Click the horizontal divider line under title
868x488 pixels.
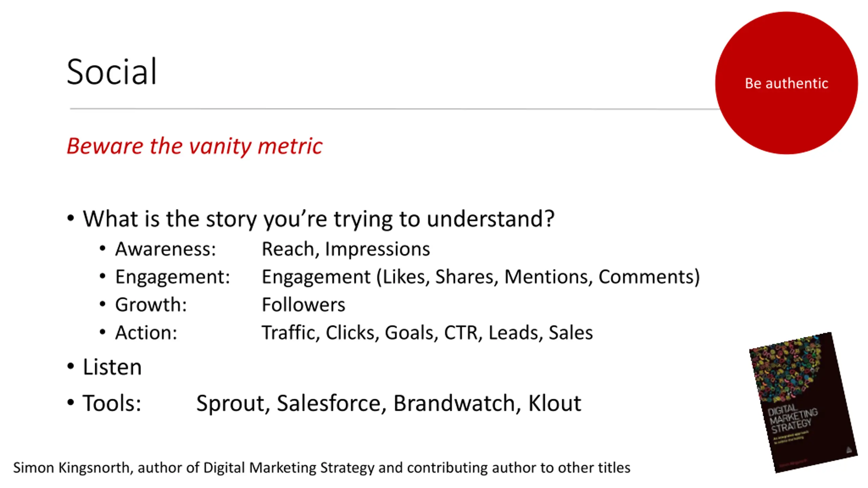[x=393, y=109]
